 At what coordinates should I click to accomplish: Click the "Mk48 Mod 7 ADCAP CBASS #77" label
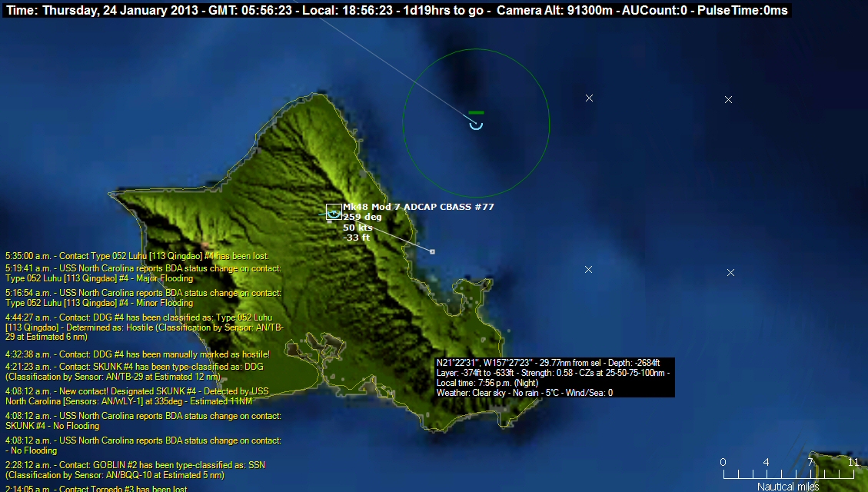pos(418,207)
